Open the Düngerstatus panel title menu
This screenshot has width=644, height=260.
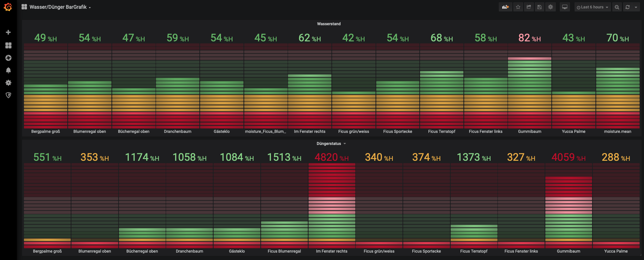[329, 144]
